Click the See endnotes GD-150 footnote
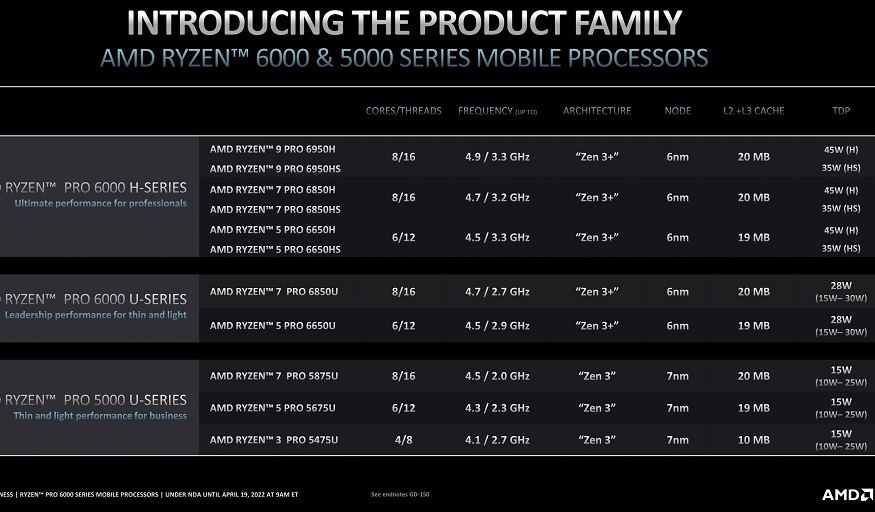Image resolution: width=875 pixels, height=512 pixels. pyautogui.click(x=400, y=494)
